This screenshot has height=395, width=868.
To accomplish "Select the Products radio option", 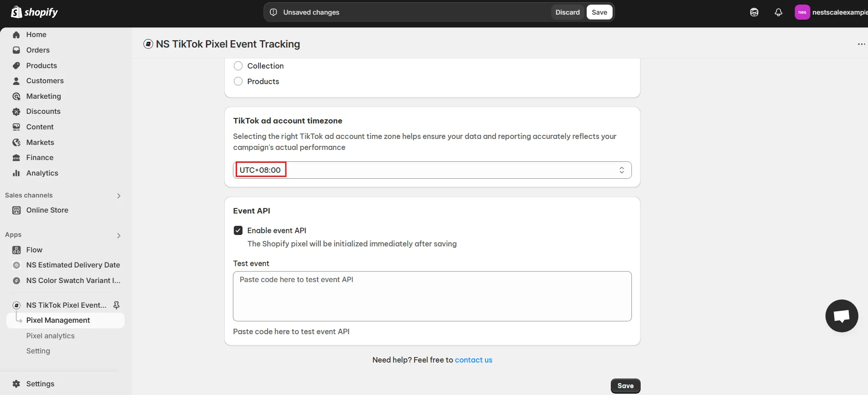I will [x=238, y=81].
